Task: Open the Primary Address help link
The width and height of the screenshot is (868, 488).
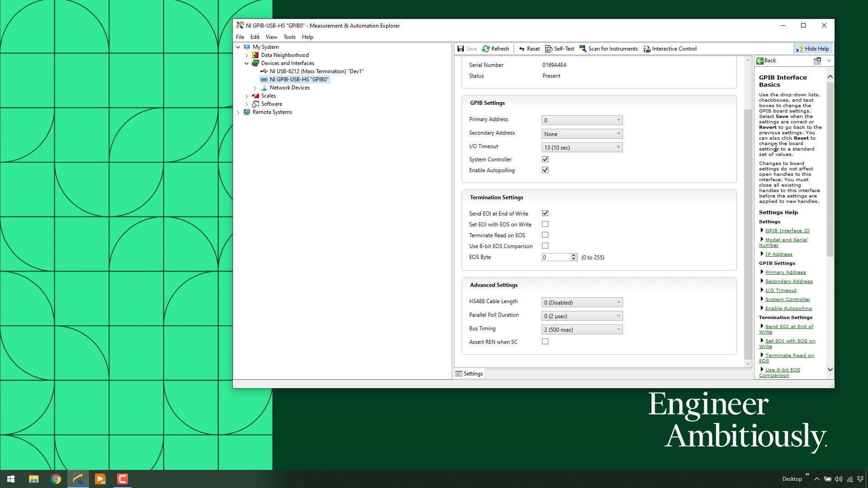Action: tap(785, 272)
